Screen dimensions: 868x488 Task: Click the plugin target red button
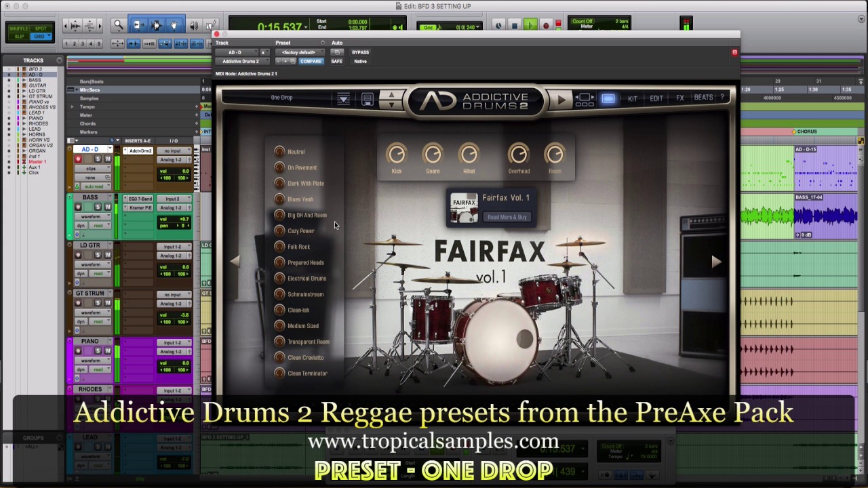(x=734, y=52)
